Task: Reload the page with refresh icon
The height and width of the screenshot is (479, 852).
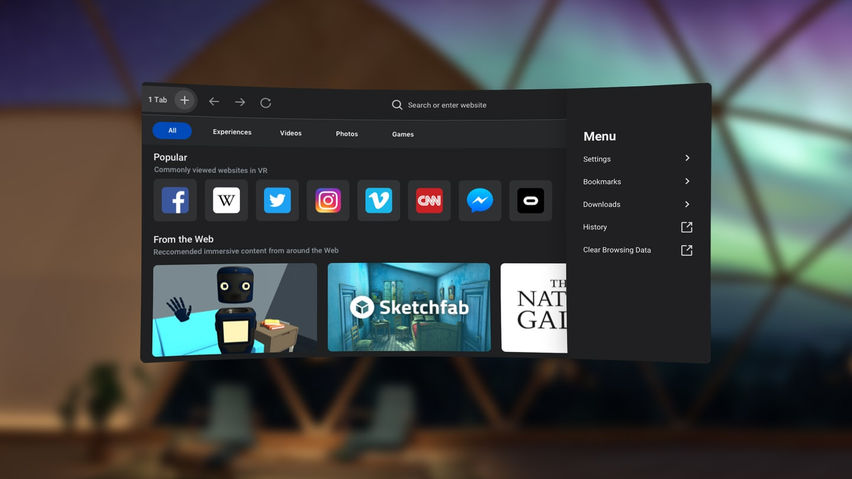Action: tap(265, 103)
